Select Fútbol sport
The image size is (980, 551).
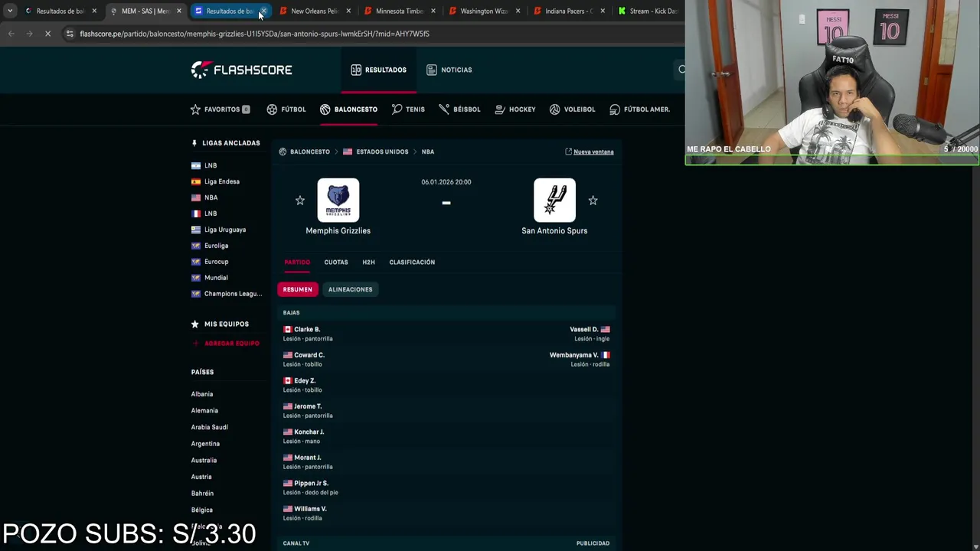coord(286,109)
